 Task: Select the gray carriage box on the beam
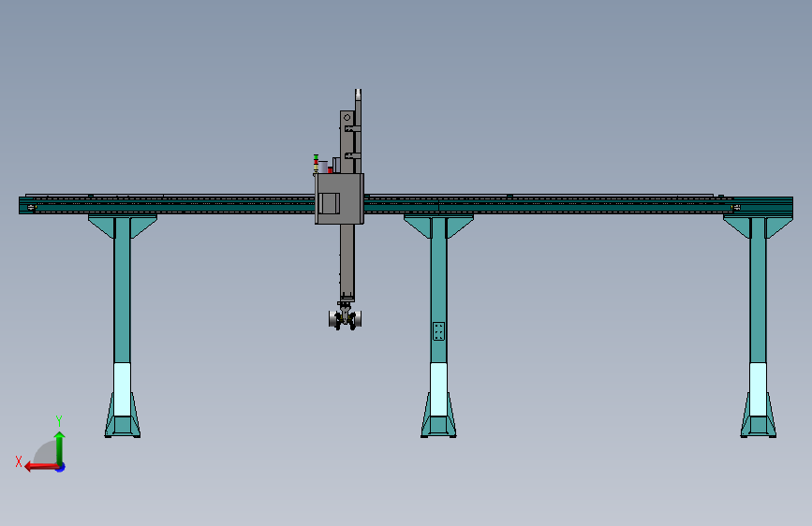(339, 198)
